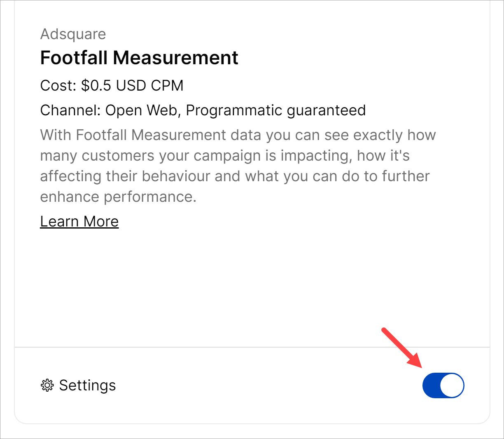
Task: Open the Settings text label
Action: tap(87, 385)
